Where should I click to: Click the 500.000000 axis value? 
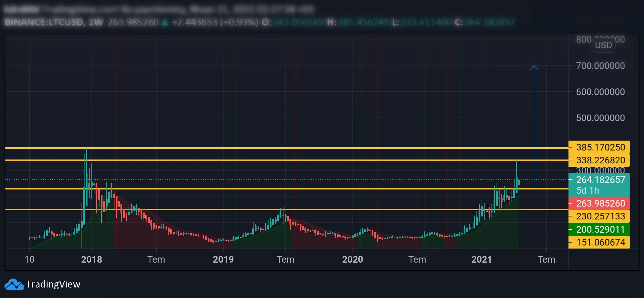pyautogui.click(x=601, y=118)
